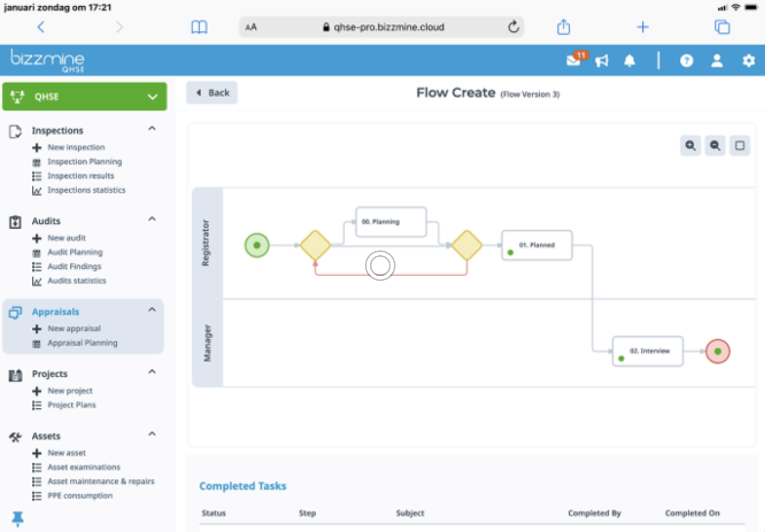Click the Completed By column header
Screen dimensions: 765x532
pyautogui.click(x=595, y=513)
